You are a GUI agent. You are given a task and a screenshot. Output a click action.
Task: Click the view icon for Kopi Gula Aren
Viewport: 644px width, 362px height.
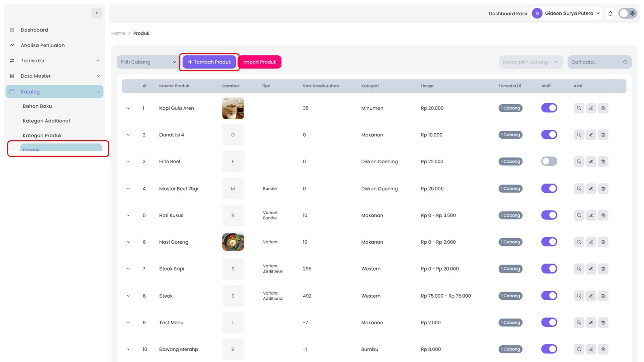click(x=579, y=108)
